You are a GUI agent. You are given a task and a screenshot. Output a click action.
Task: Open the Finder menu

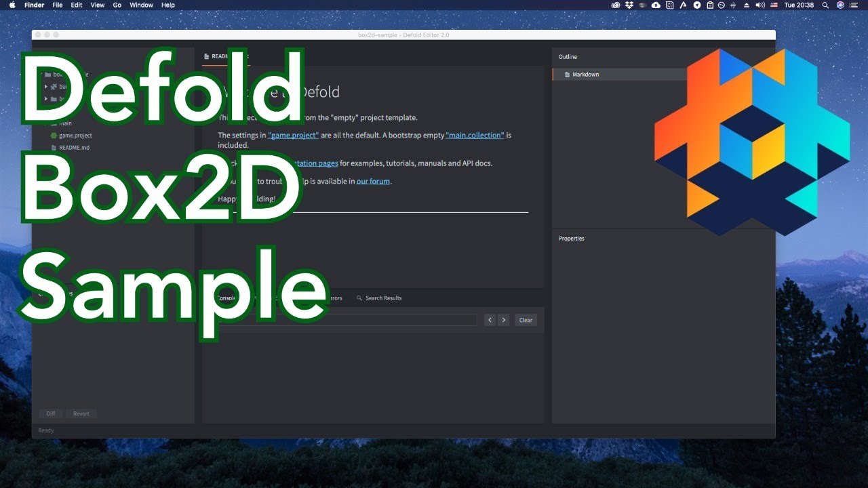click(x=34, y=5)
